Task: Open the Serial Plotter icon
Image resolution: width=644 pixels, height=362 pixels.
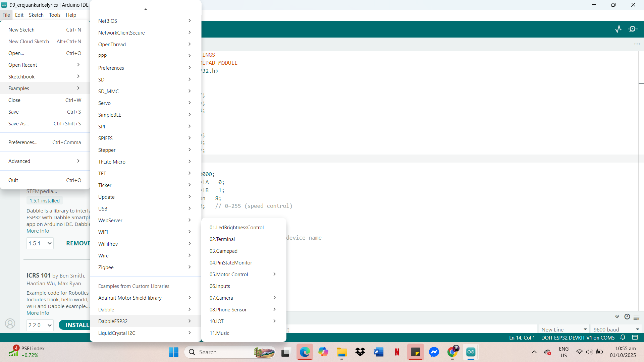Action: 618,29
